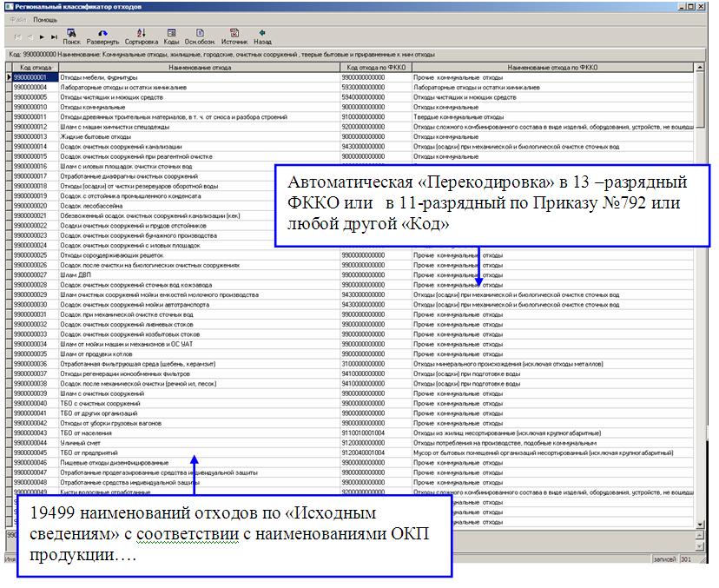Click the Наименование отхода по ФККО header
The width and height of the screenshot is (719, 588).
point(552,67)
